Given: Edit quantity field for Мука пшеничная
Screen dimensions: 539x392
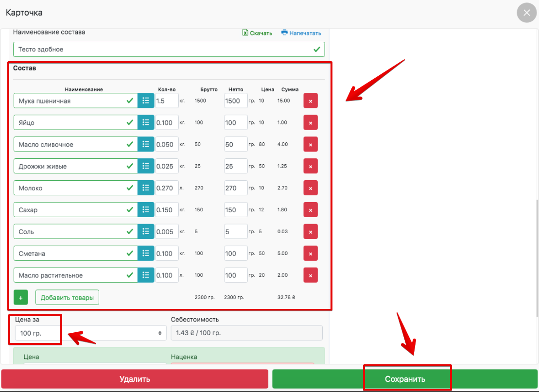Looking at the screenshot, I should tap(167, 101).
